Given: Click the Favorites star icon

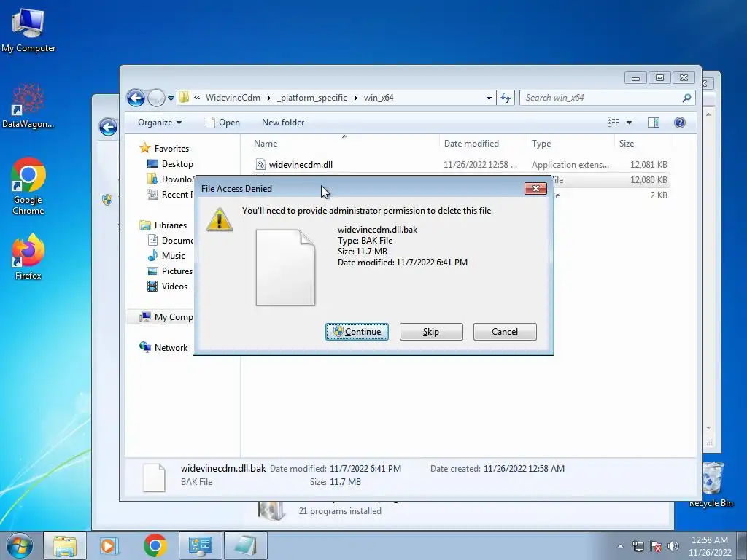Looking at the screenshot, I should [x=145, y=148].
